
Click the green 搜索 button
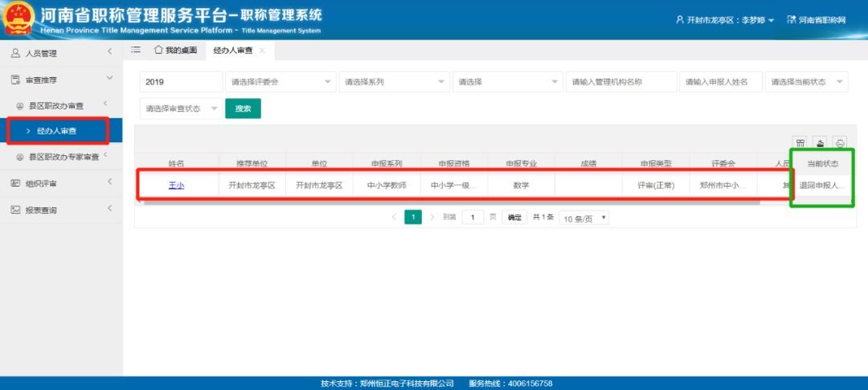[243, 109]
